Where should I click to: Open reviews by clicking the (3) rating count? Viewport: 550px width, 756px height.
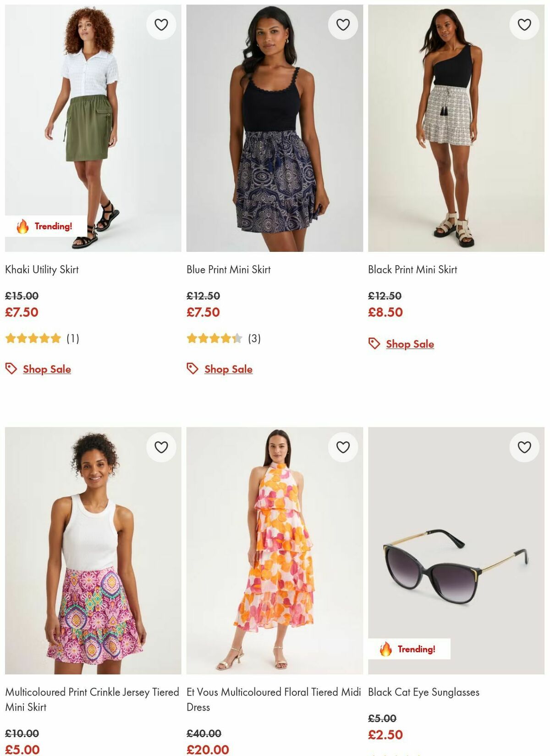coord(255,339)
